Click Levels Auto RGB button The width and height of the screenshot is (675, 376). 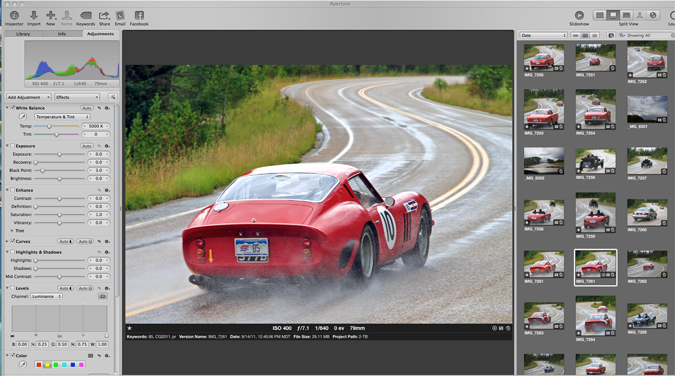(x=85, y=288)
